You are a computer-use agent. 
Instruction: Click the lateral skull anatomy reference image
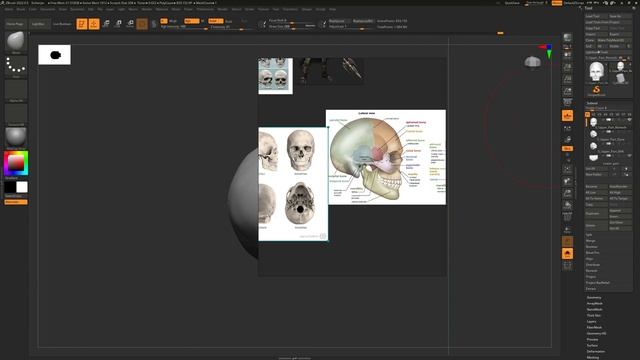[386, 157]
